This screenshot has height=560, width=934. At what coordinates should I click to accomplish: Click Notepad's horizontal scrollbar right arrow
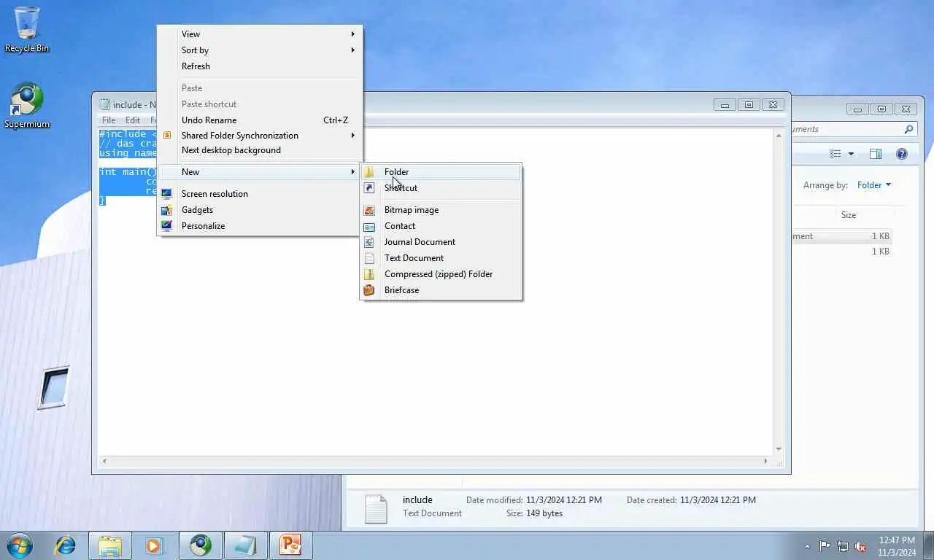[765, 461]
